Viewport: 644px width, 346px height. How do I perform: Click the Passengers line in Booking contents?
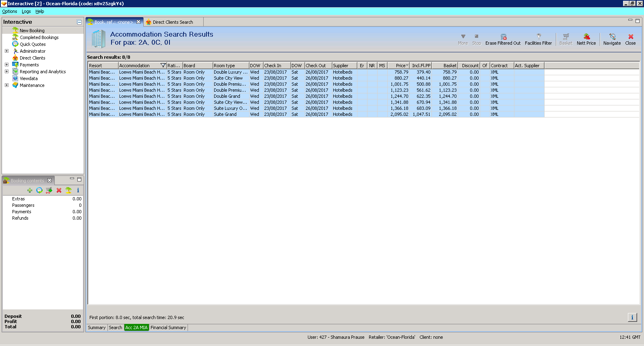pos(43,205)
